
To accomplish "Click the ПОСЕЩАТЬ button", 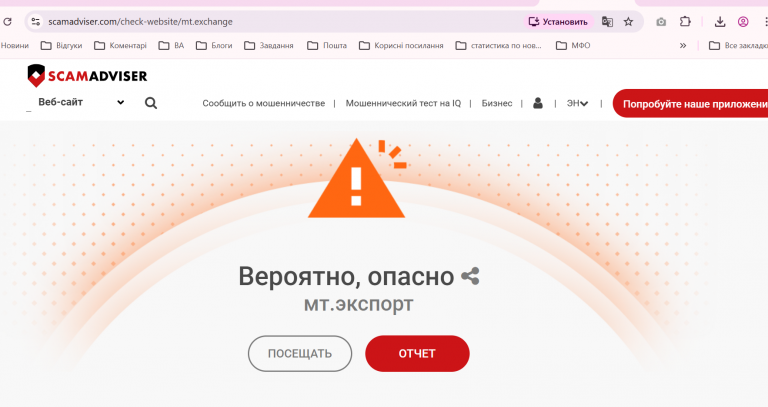I will 300,353.
